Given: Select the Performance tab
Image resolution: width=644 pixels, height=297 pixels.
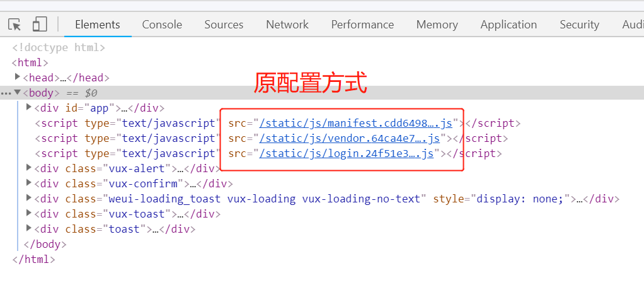Looking at the screenshot, I should click(x=362, y=25).
